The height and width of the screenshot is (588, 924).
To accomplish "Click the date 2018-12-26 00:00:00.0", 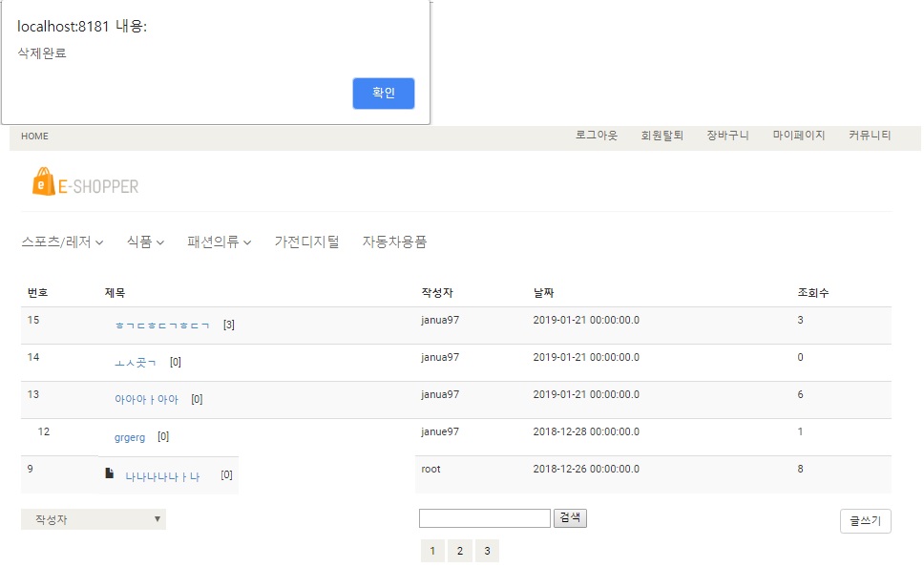I will (x=586, y=469).
